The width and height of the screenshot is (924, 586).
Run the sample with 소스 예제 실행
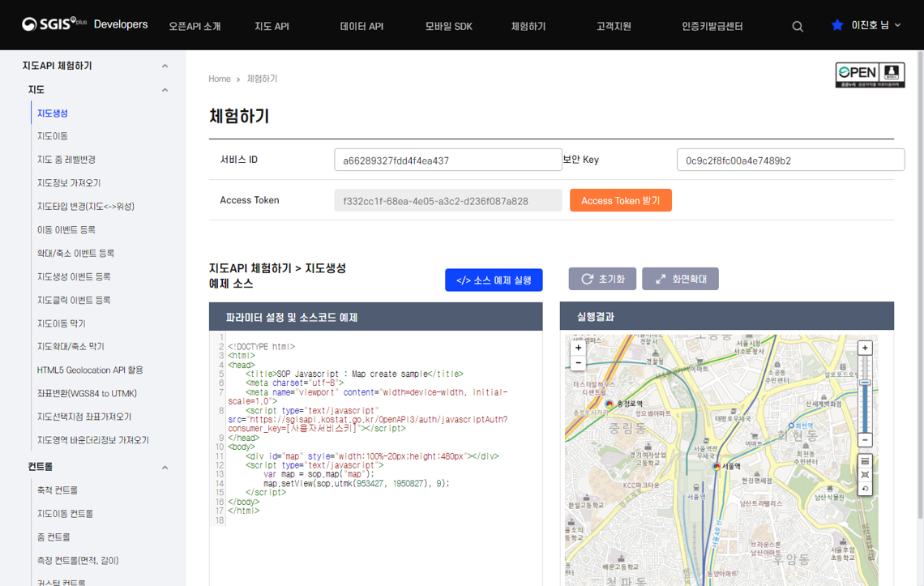tap(494, 280)
